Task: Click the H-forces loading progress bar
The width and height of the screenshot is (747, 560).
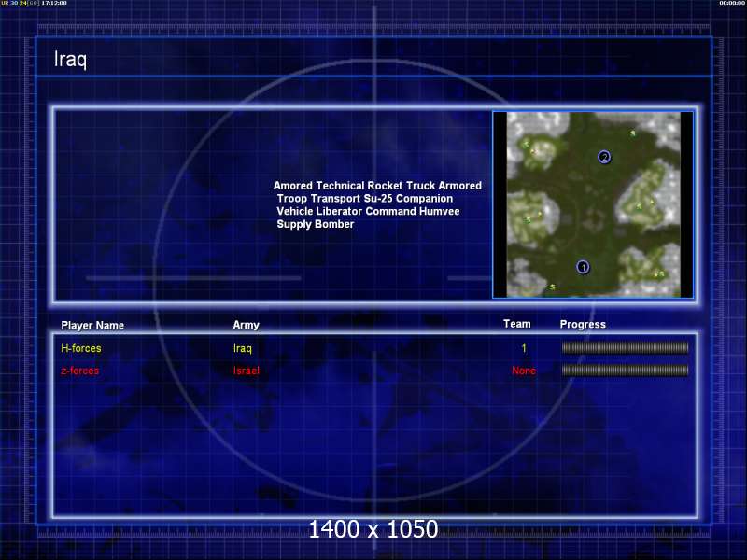Action: [625, 348]
